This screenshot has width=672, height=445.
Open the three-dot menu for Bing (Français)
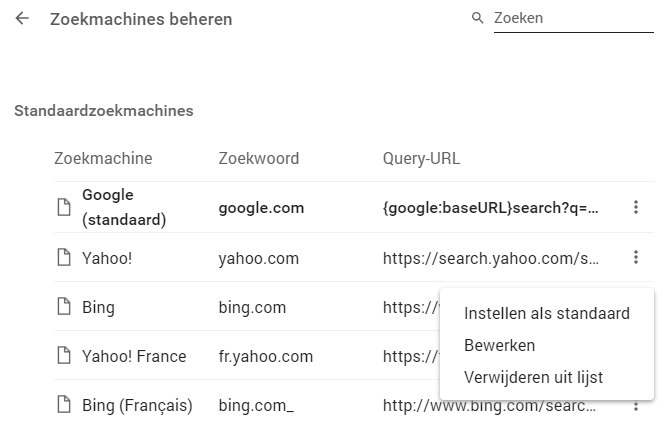635,406
